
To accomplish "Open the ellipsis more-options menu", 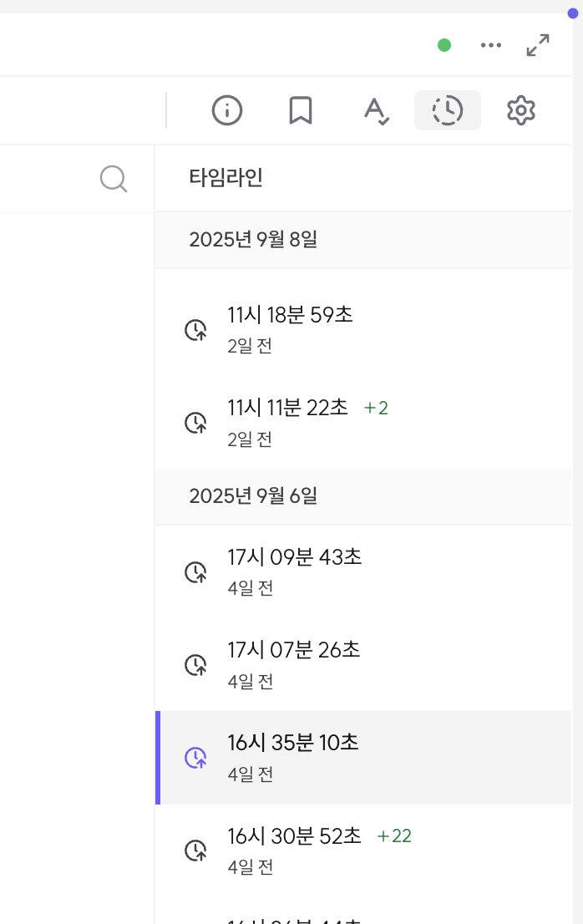I will (x=491, y=45).
